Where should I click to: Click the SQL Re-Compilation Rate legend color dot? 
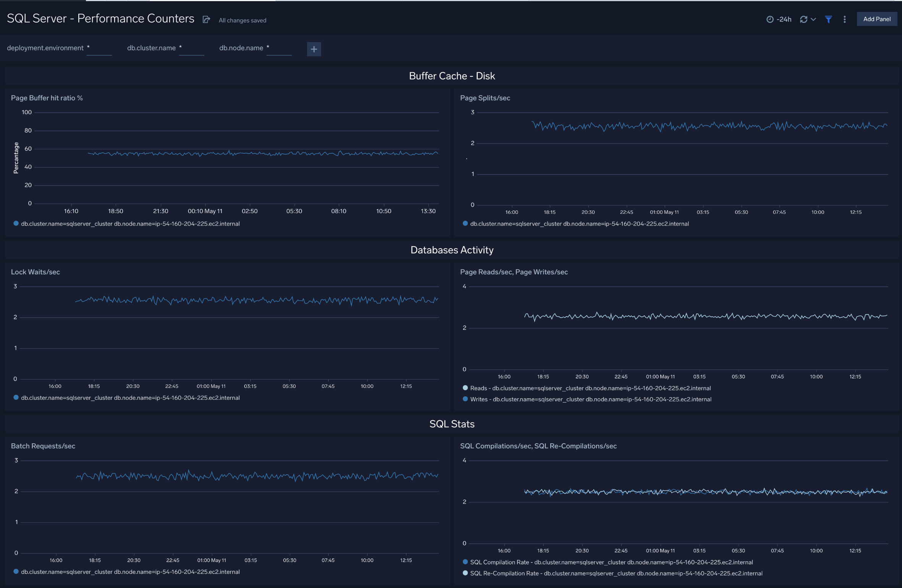pos(465,573)
